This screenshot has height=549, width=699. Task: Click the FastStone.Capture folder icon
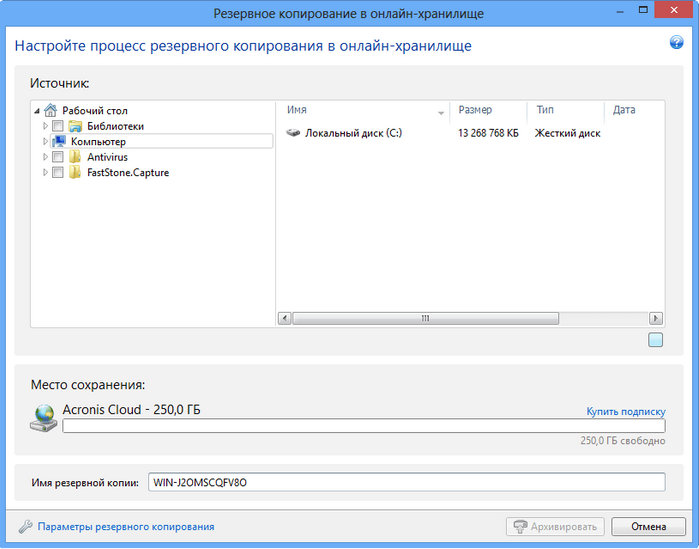[x=75, y=172]
